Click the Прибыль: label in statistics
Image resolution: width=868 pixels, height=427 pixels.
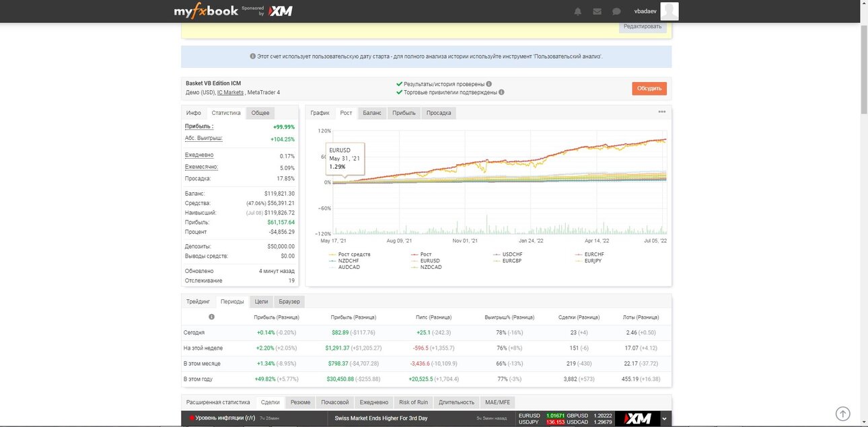(x=199, y=126)
